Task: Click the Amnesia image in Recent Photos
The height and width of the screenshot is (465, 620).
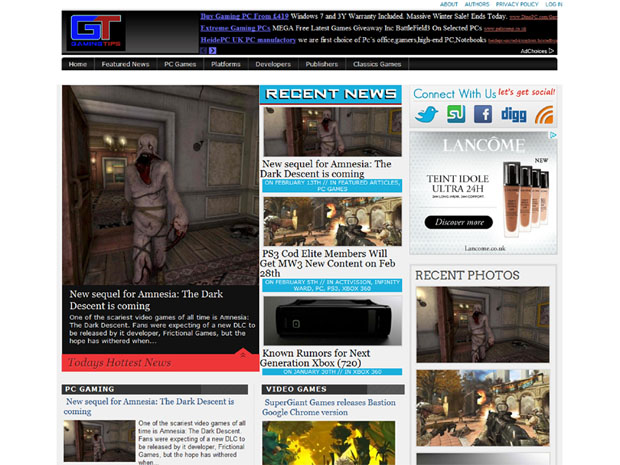Action: (482, 324)
